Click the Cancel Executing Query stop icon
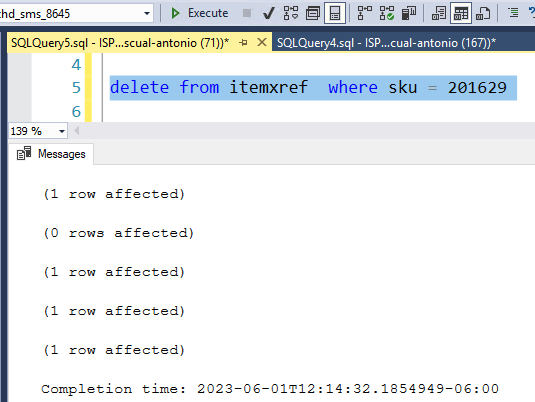535x402 pixels. click(247, 13)
